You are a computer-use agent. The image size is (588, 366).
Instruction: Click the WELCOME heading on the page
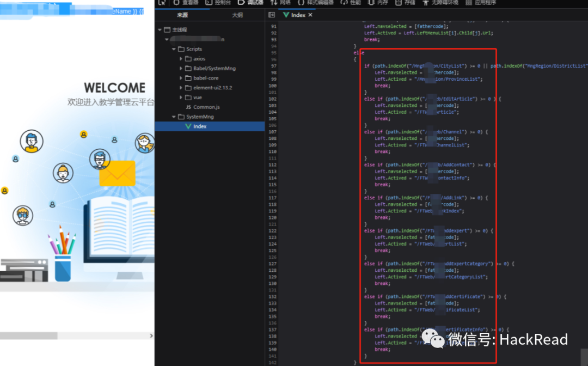115,88
